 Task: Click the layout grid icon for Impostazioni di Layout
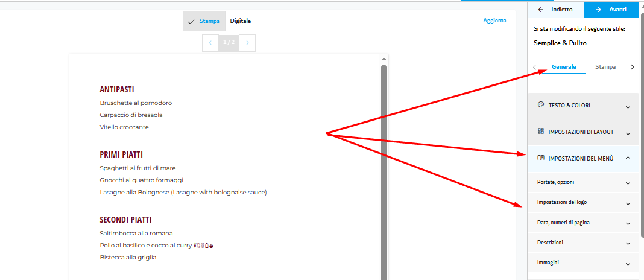coord(540,132)
